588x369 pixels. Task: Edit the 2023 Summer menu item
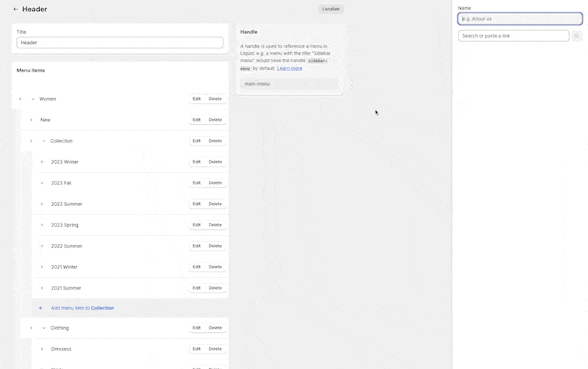pyautogui.click(x=196, y=204)
